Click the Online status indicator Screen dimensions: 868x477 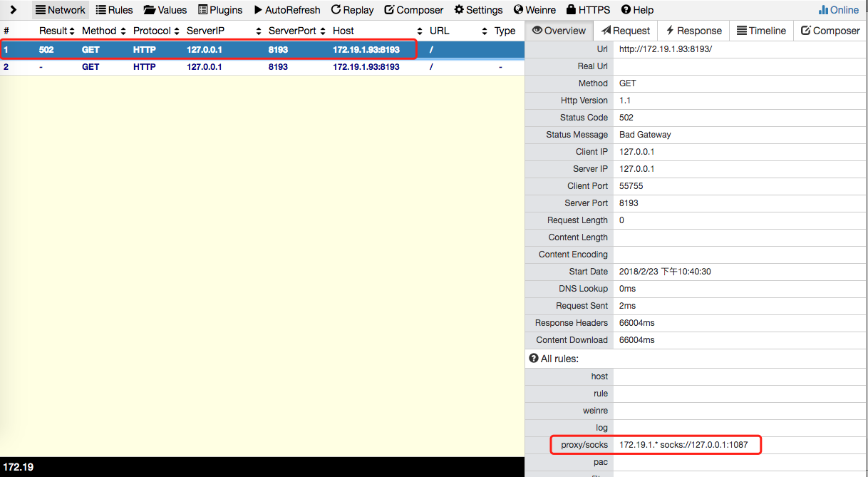(839, 9)
